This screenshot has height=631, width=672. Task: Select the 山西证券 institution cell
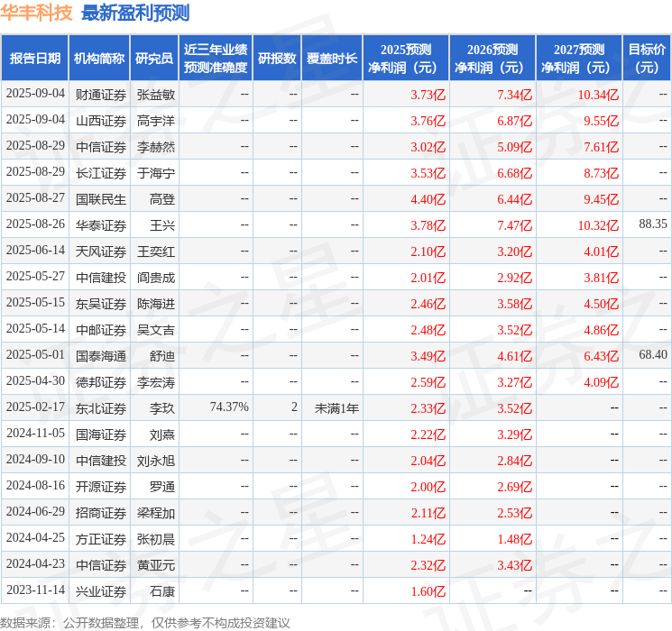pyautogui.click(x=101, y=121)
